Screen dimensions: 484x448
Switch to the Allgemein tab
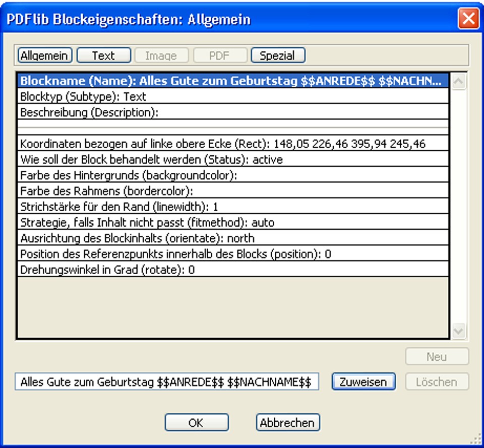click(x=45, y=55)
